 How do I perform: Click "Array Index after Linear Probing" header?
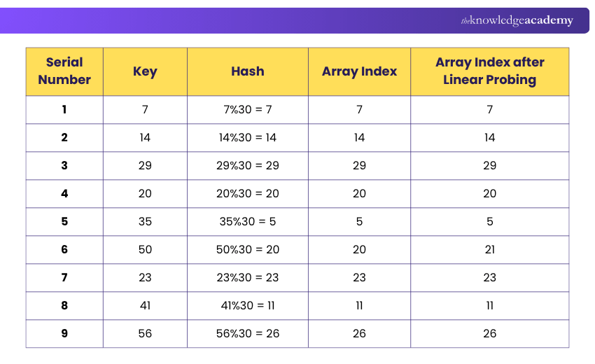[x=489, y=71]
